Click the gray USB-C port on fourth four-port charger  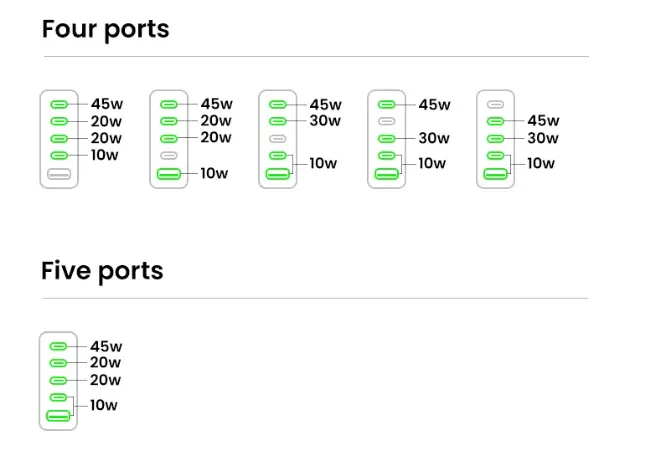(386, 121)
